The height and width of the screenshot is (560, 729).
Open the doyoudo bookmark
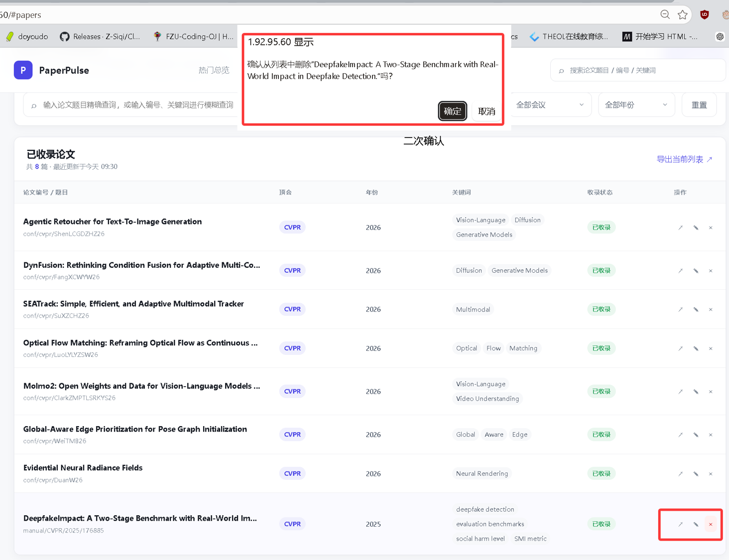point(27,36)
